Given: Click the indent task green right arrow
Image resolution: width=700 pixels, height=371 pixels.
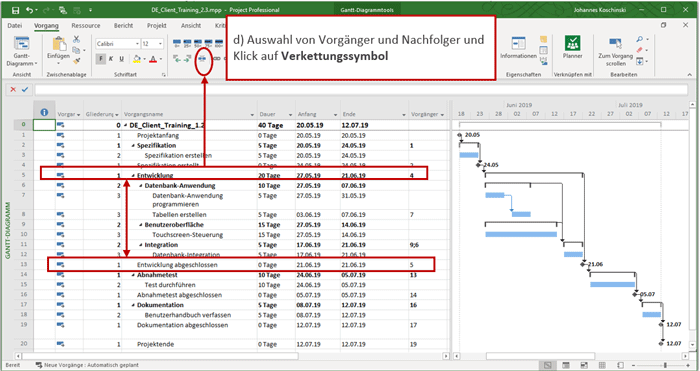Looking at the screenshot, I should coord(188,59).
